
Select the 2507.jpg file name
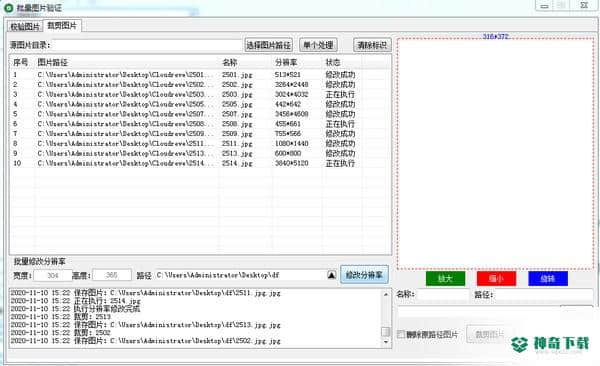pos(237,114)
